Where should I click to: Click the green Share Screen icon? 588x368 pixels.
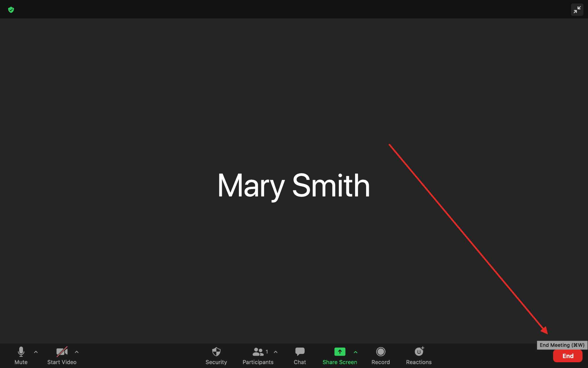[340, 351]
